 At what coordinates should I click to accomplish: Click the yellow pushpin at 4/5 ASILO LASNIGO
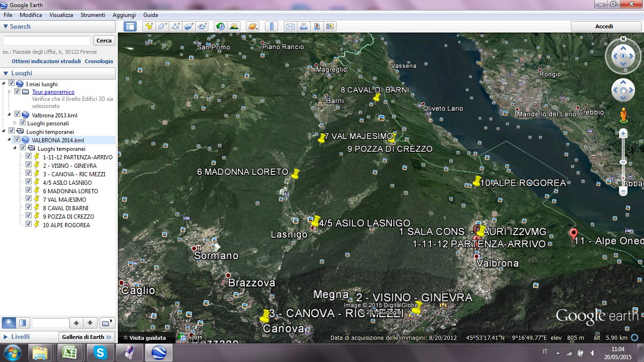click(315, 222)
